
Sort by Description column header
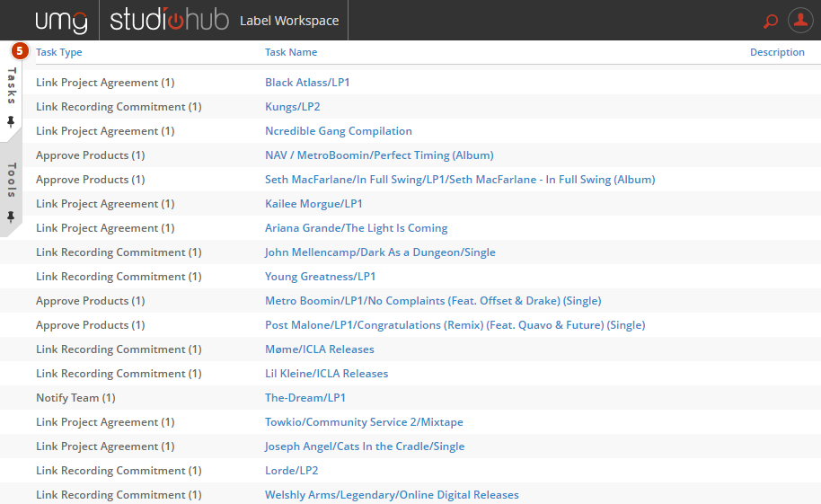tap(777, 52)
